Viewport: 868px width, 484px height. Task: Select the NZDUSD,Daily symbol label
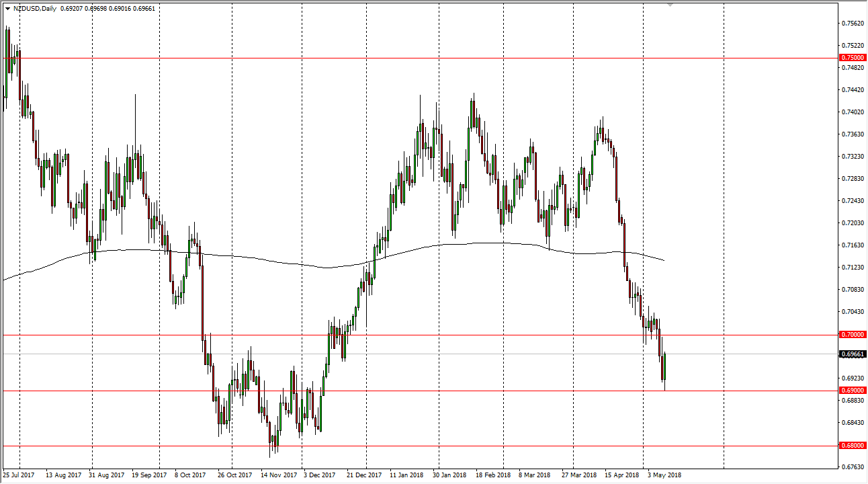pos(40,9)
